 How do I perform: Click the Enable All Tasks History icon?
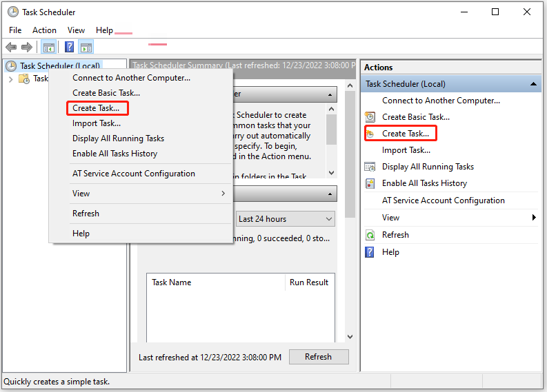[370, 183]
